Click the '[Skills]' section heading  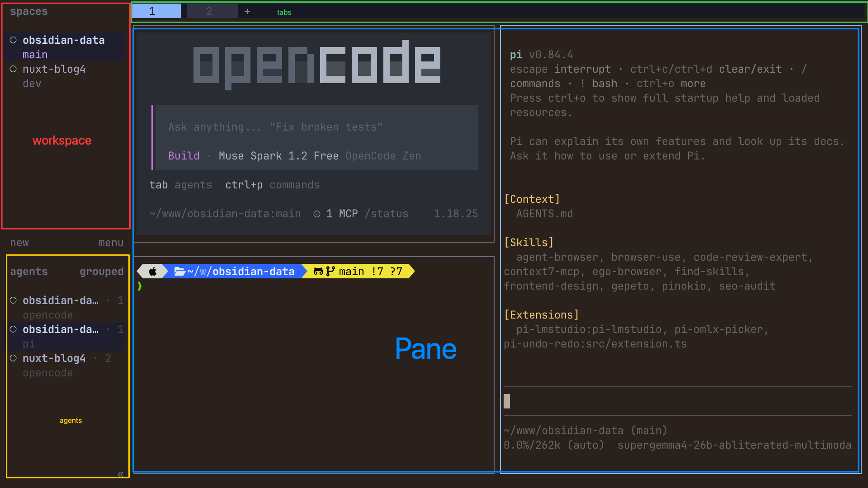(529, 243)
